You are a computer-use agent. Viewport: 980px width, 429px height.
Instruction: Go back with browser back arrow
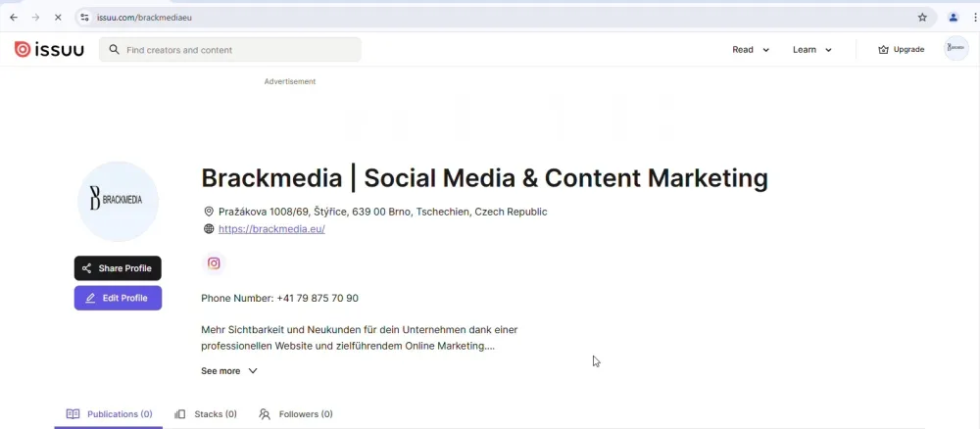(14, 18)
